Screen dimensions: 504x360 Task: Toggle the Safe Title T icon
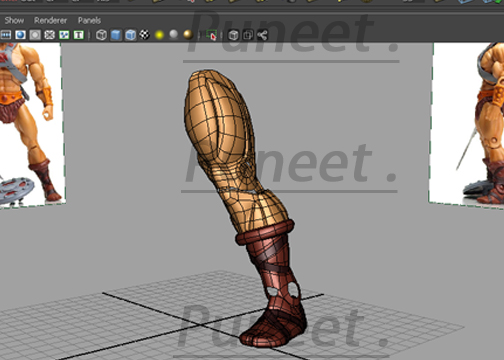tap(79, 35)
